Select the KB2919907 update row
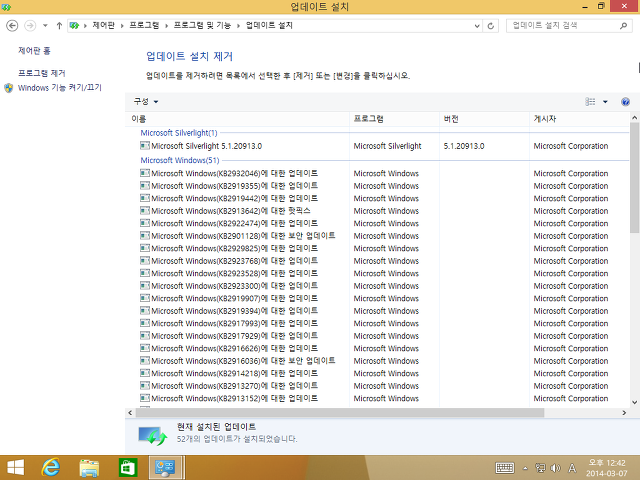This screenshot has width=640, height=480. [377, 298]
